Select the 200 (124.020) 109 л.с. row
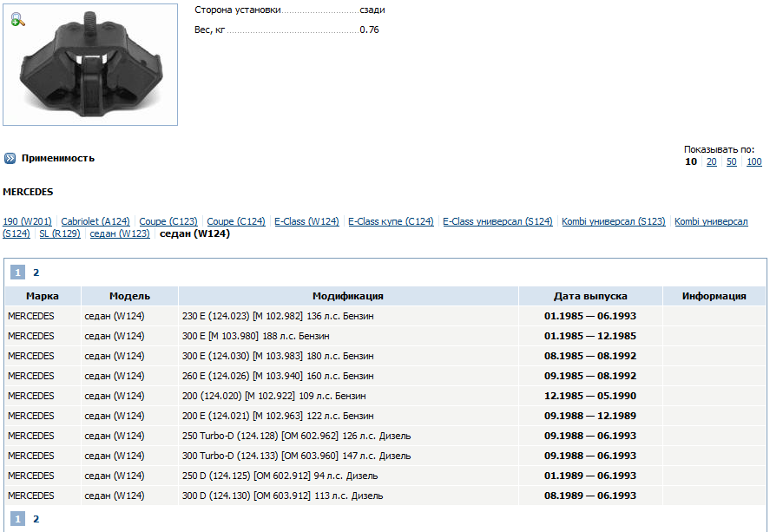The height and width of the screenshot is (532, 770). pos(385,396)
